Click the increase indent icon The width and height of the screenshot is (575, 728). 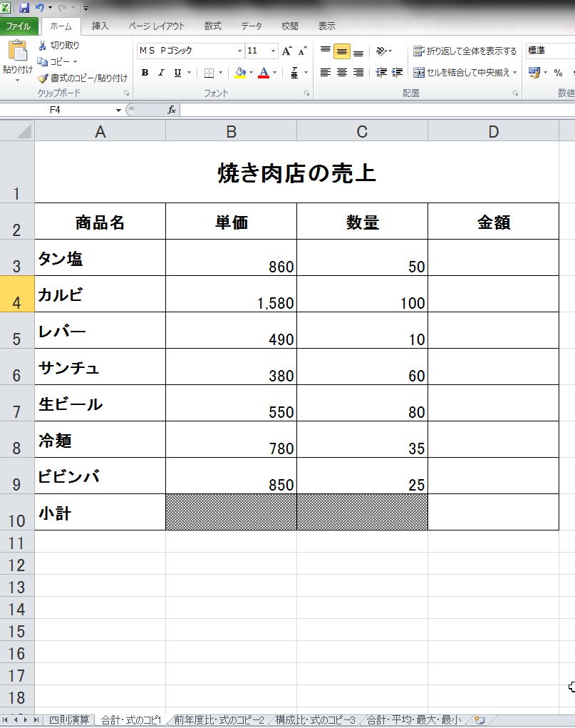(x=398, y=73)
